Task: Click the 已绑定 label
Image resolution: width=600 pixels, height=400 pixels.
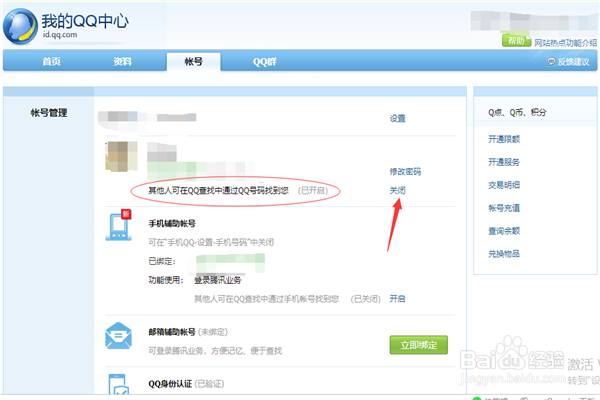Action: 162,261
